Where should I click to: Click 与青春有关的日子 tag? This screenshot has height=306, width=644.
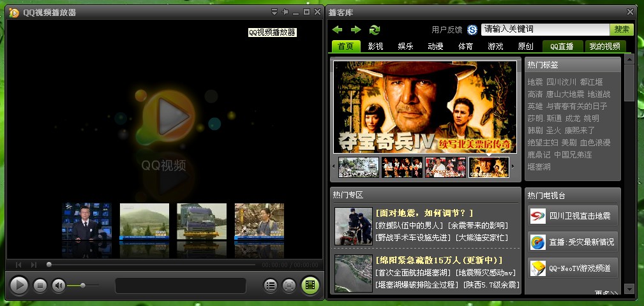(576, 106)
